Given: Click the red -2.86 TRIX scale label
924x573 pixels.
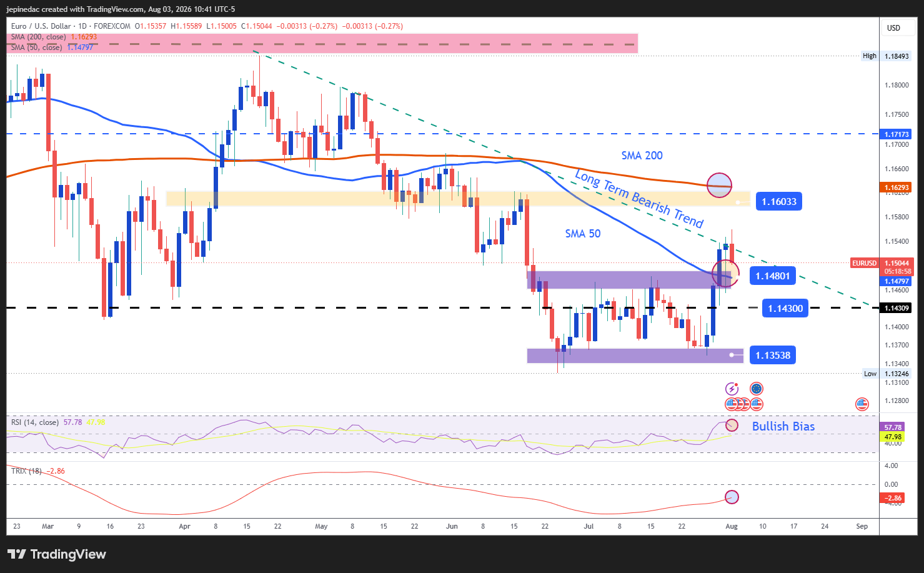Looking at the screenshot, I should click(x=893, y=498).
